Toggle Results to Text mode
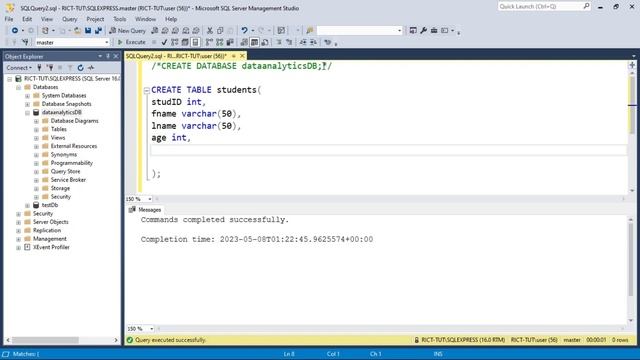This screenshot has width=640, height=360. (x=244, y=42)
